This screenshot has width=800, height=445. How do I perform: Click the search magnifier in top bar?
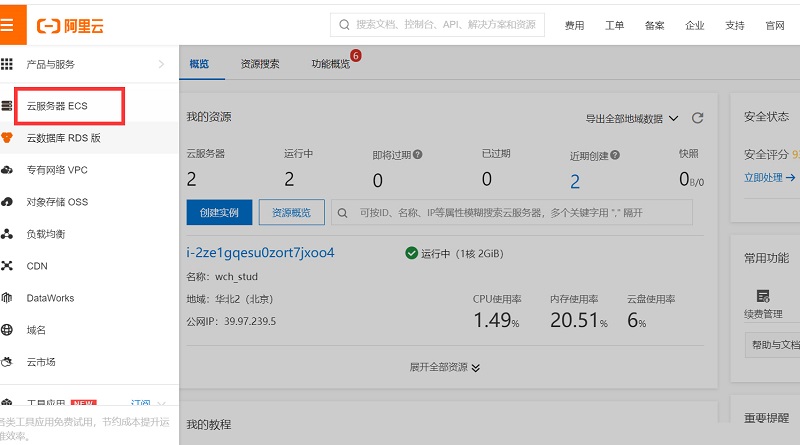(x=344, y=24)
